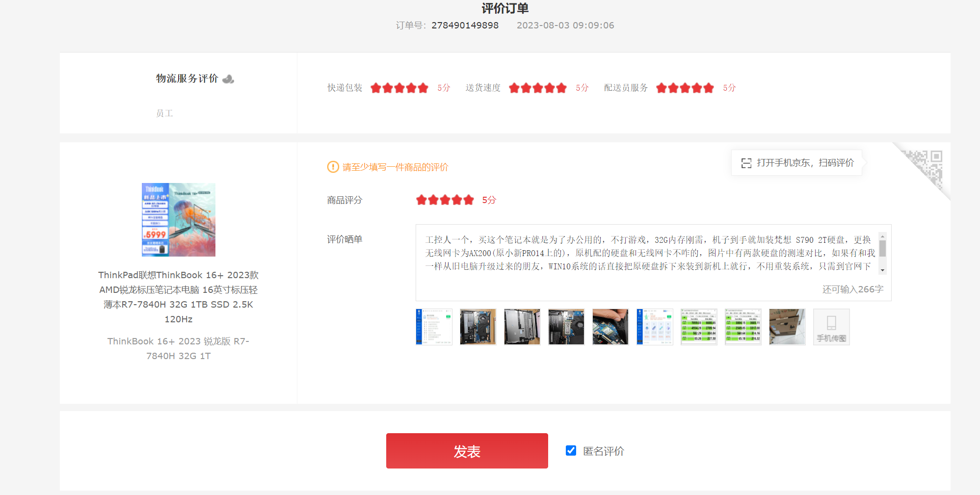This screenshot has height=495, width=980.
Task: Click the second star of 快递包装 rating
Action: tap(388, 88)
